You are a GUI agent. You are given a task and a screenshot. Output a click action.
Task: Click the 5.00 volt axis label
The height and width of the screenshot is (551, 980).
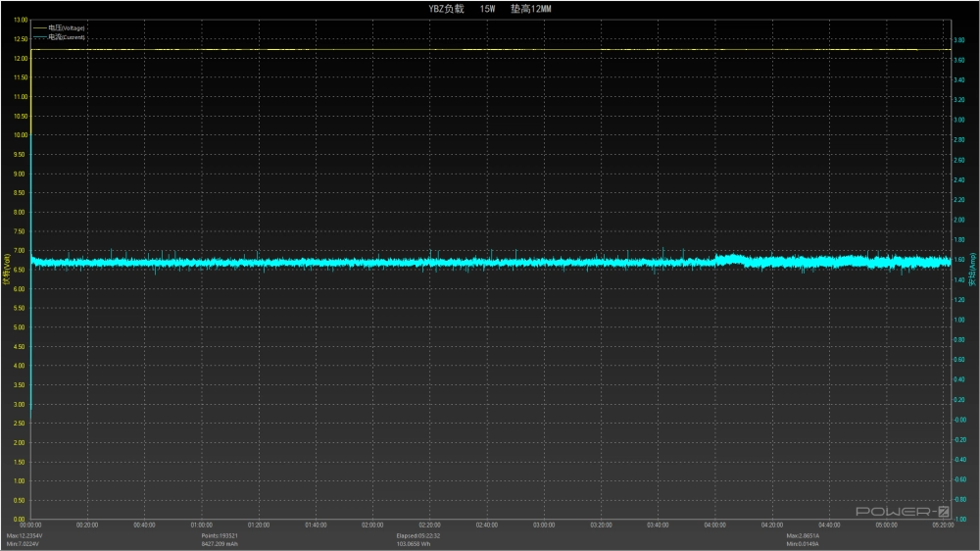[x=20, y=327]
